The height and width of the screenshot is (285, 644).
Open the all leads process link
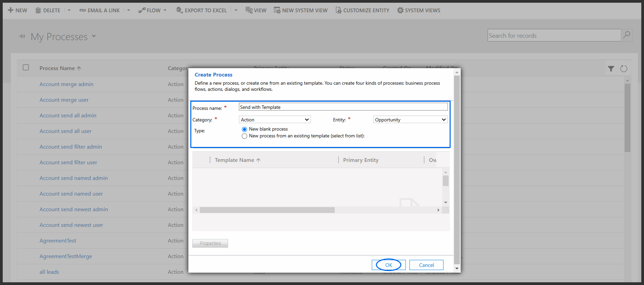[x=49, y=272]
